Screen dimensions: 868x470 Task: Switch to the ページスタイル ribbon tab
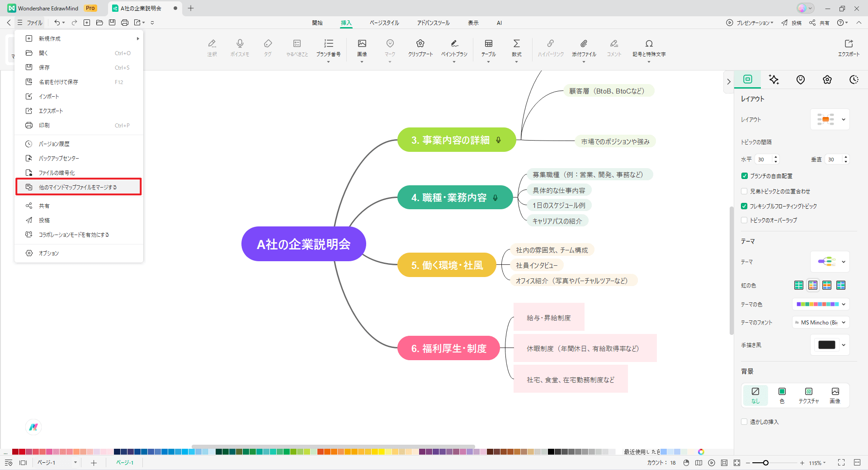(384, 23)
